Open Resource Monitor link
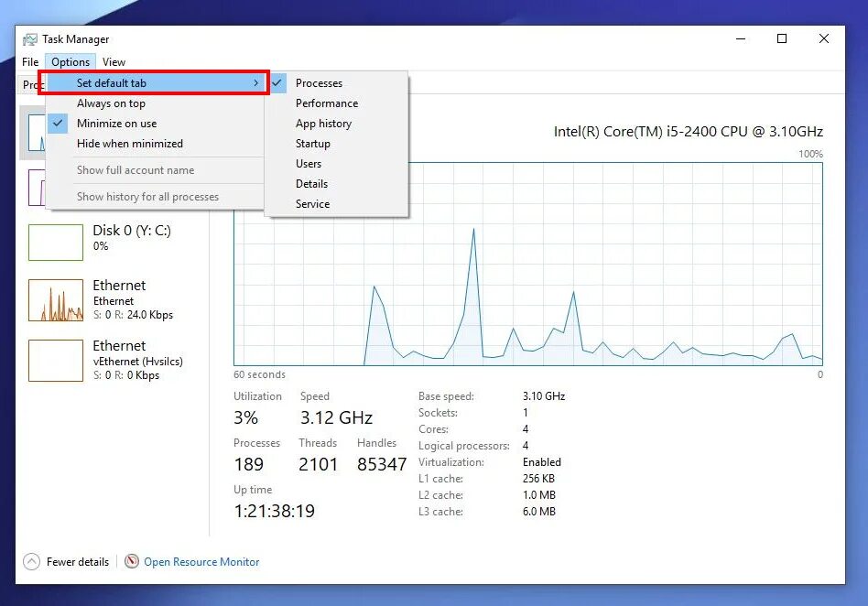The height and width of the screenshot is (606, 868). (201, 562)
